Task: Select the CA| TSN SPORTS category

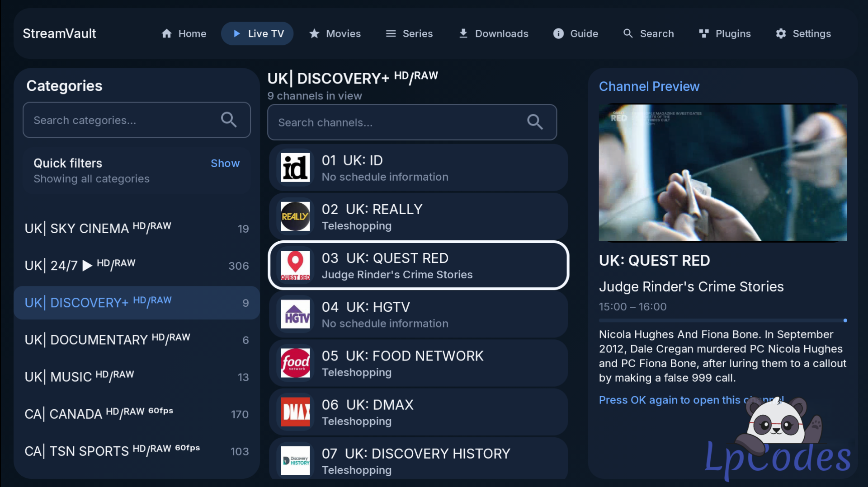Action: click(137, 451)
